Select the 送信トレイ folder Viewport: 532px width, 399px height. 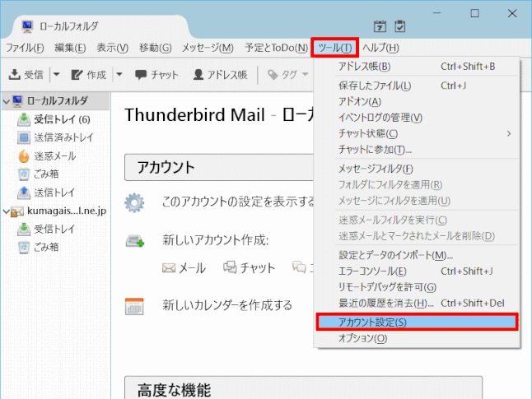46,193
